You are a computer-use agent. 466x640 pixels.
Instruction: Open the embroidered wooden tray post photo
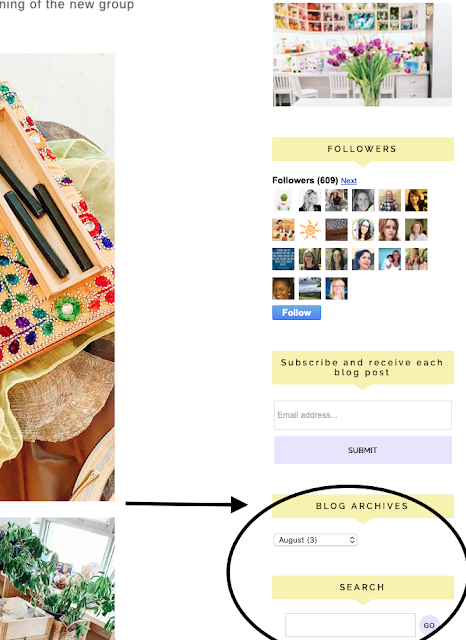[57, 277]
